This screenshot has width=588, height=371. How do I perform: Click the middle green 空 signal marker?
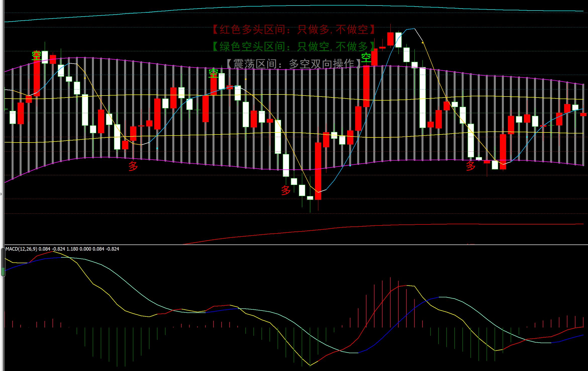pyautogui.click(x=213, y=73)
